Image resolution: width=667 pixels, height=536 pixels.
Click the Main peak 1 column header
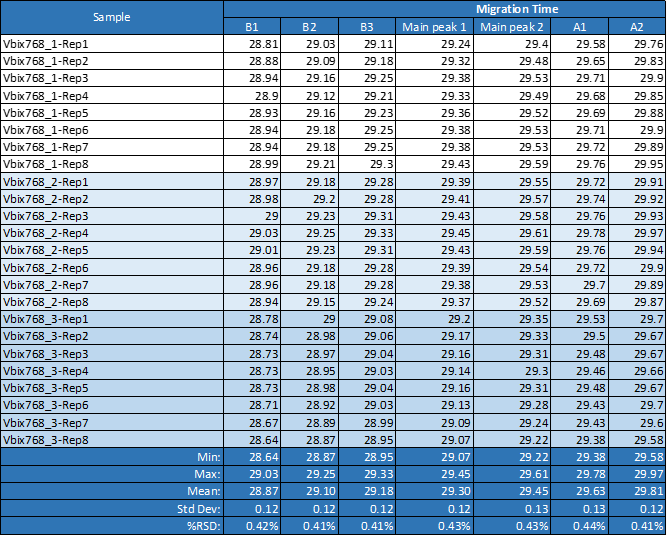coord(434,27)
